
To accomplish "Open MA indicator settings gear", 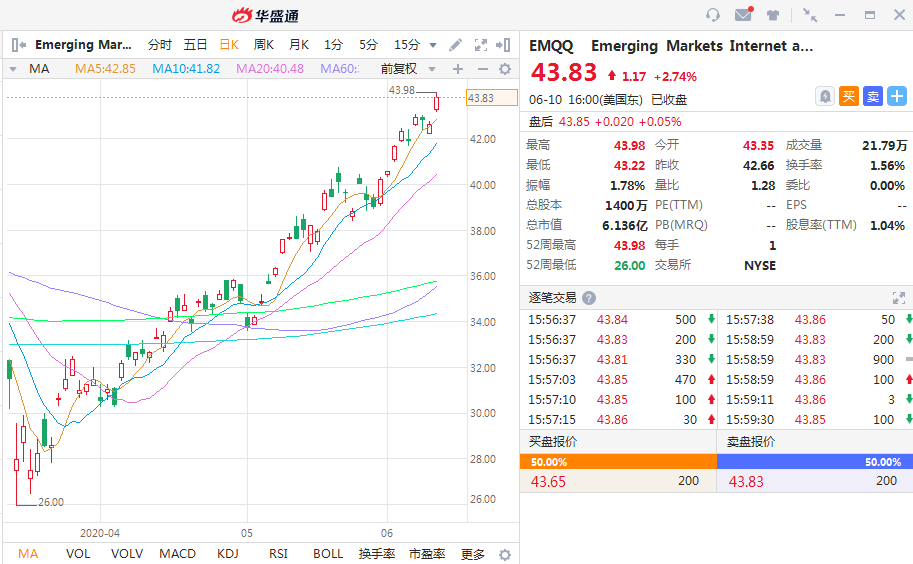I will [505, 69].
